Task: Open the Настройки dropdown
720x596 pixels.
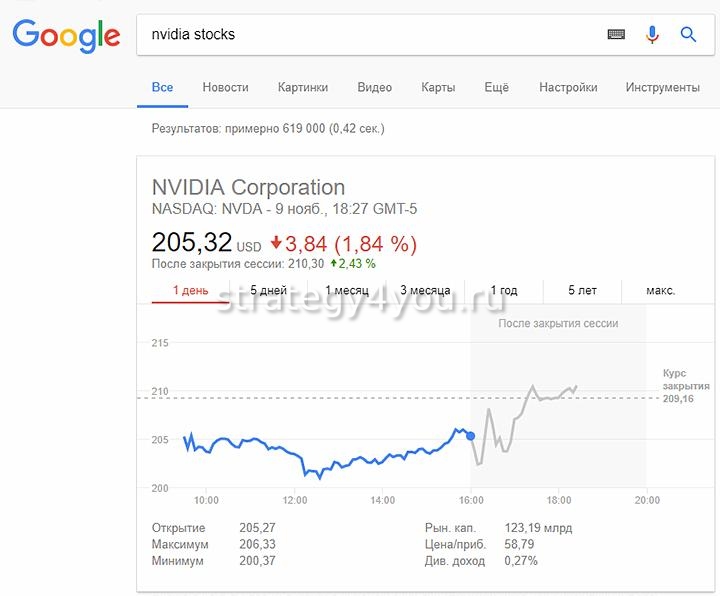Action: (x=567, y=87)
